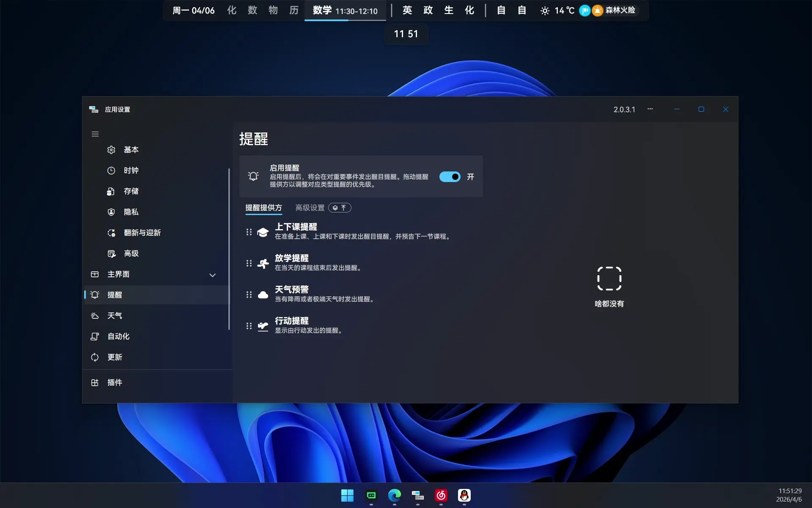This screenshot has width=812, height=508.
Task: Click the cloud icon for 天气预警
Action: pyautogui.click(x=263, y=295)
